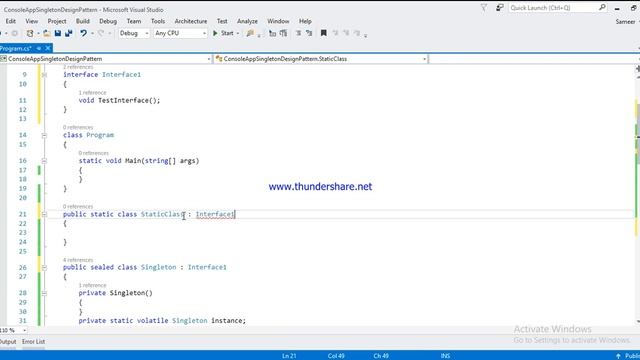
Task: Click the Open File folder icon
Action: [47, 33]
